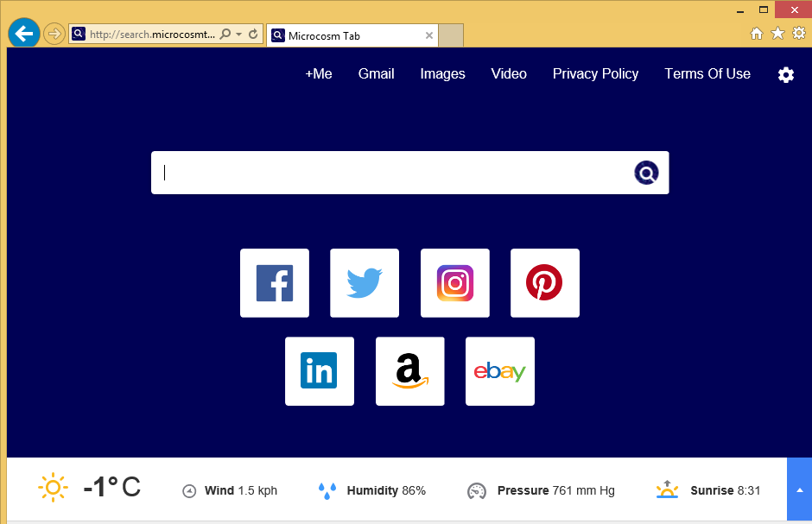
Task: Open the Favorites star icon
Action: pyautogui.click(x=777, y=33)
